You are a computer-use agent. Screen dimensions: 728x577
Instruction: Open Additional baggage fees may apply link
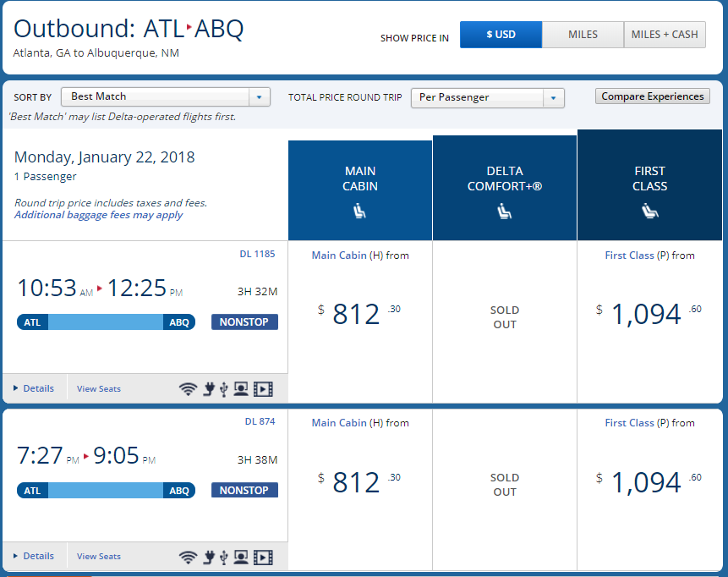(x=98, y=215)
